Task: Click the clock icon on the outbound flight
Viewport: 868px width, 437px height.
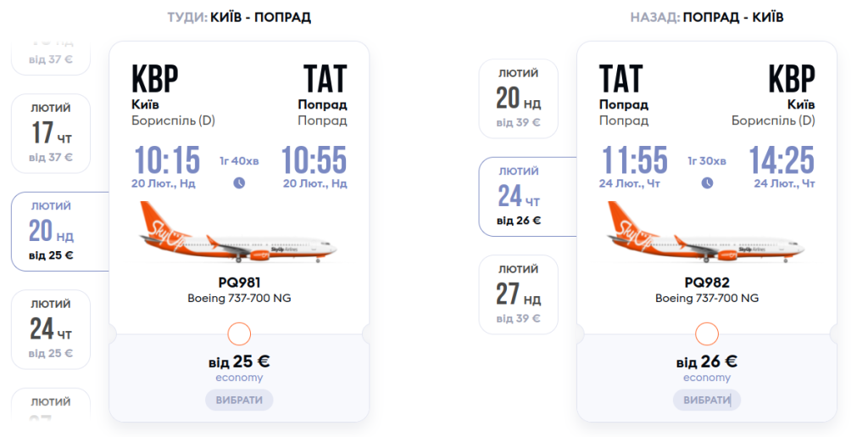Action: 239,182
